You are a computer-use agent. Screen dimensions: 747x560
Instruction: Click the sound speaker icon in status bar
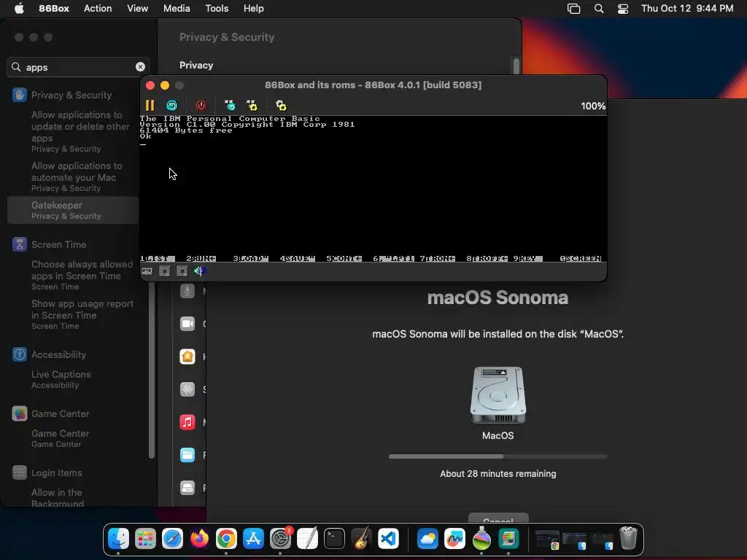point(199,271)
